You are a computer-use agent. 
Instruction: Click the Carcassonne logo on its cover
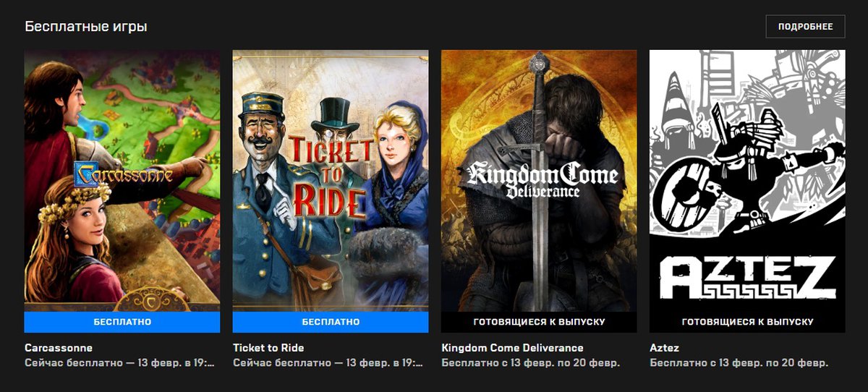(123, 174)
